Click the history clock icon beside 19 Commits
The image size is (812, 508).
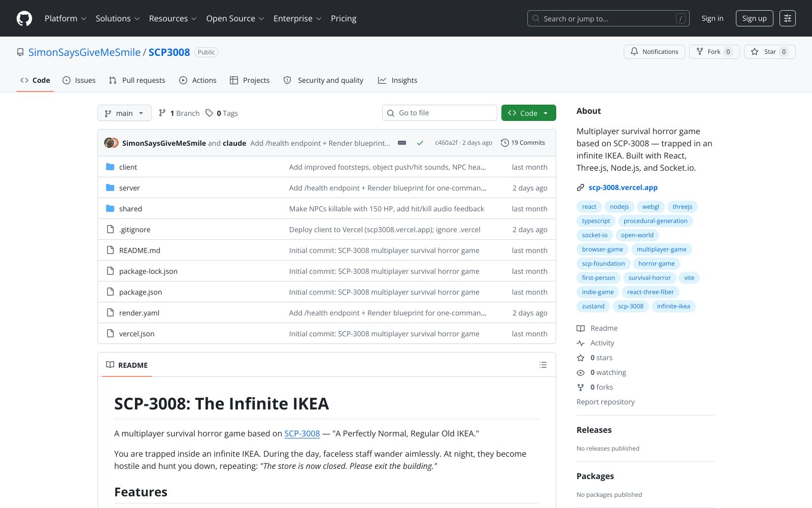(x=504, y=143)
